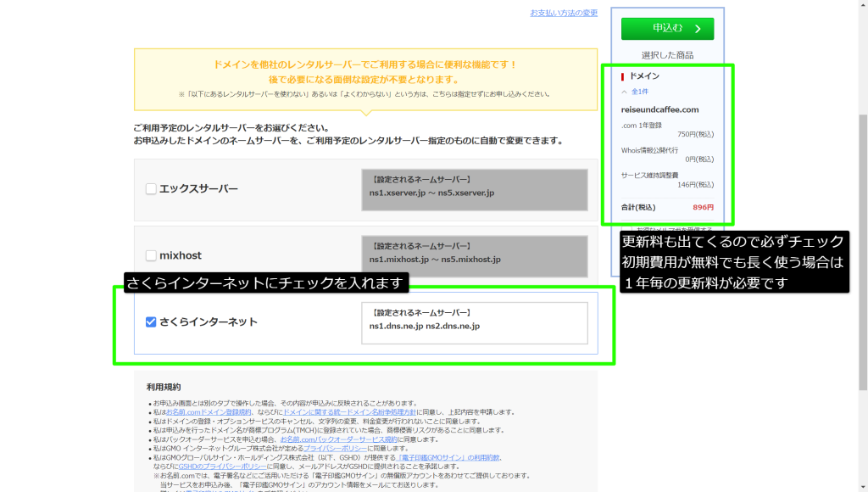Uncheck the さくらインターネット checkbox
This screenshot has height=492, width=868.
pyautogui.click(x=151, y=321)
